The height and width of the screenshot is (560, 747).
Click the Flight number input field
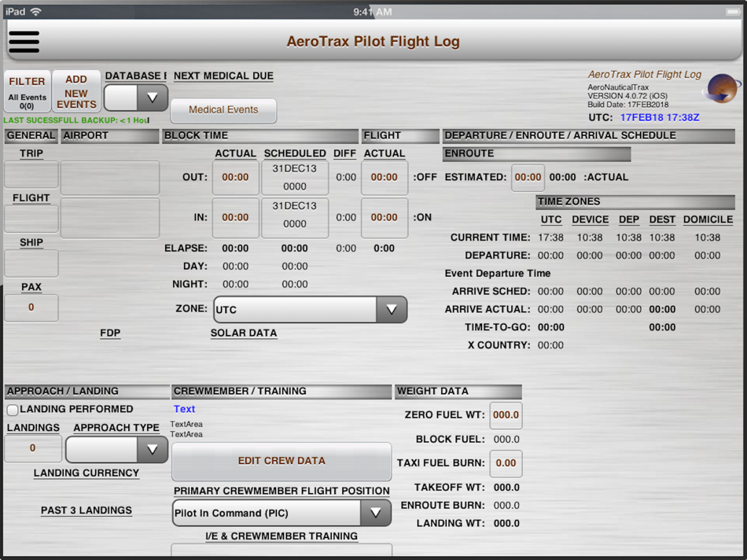coord(31,219)
